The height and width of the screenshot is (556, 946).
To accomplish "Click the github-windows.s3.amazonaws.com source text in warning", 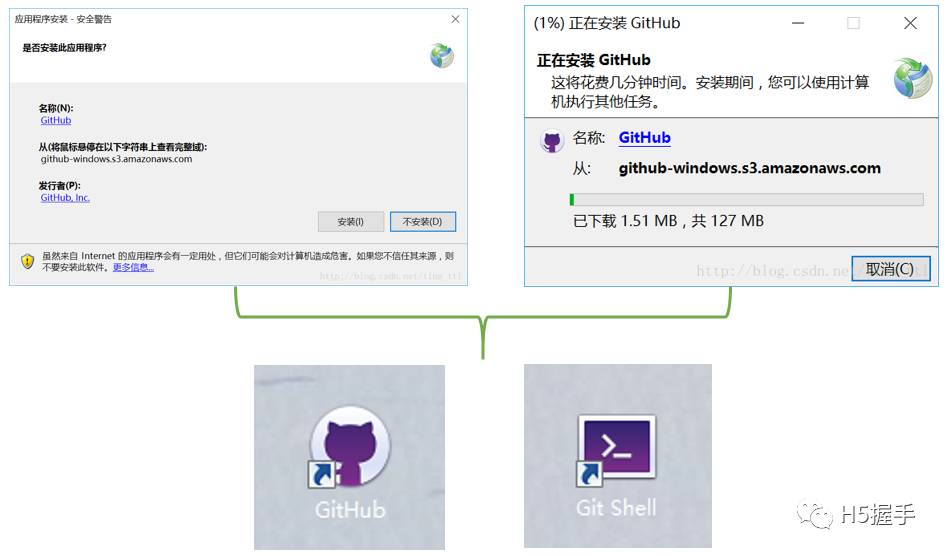I will click(116, 159).
